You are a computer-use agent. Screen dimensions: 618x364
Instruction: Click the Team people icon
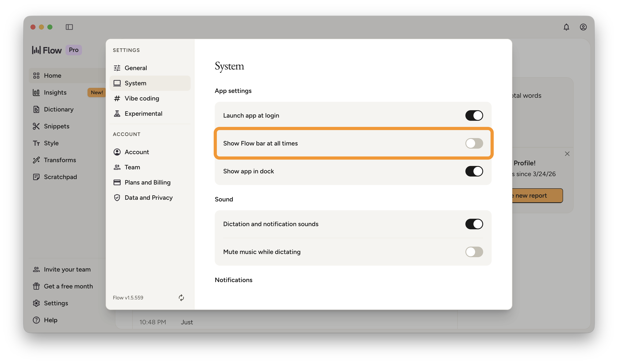click(117, 167)
